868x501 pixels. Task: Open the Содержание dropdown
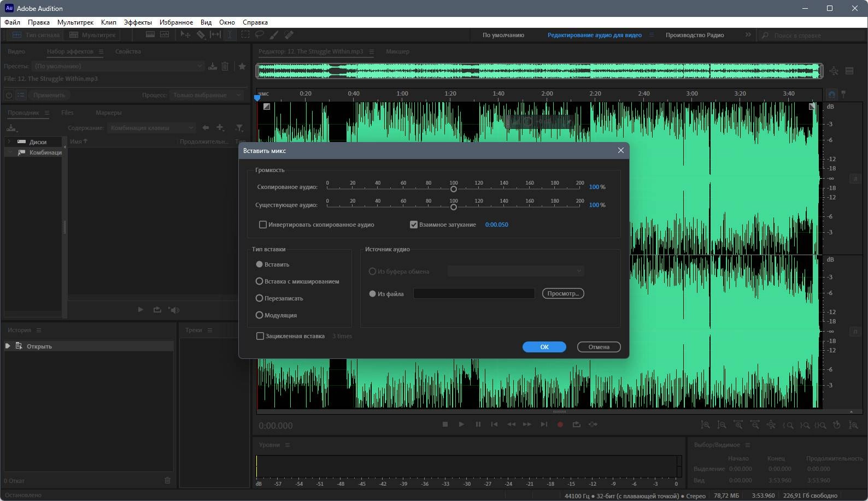(x=151, y=128)
